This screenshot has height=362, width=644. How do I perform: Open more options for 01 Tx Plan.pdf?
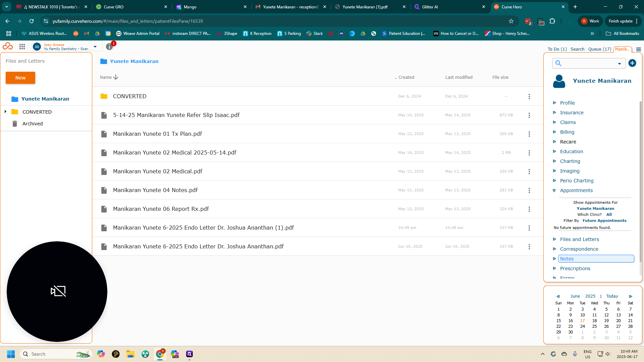[529, 134]
